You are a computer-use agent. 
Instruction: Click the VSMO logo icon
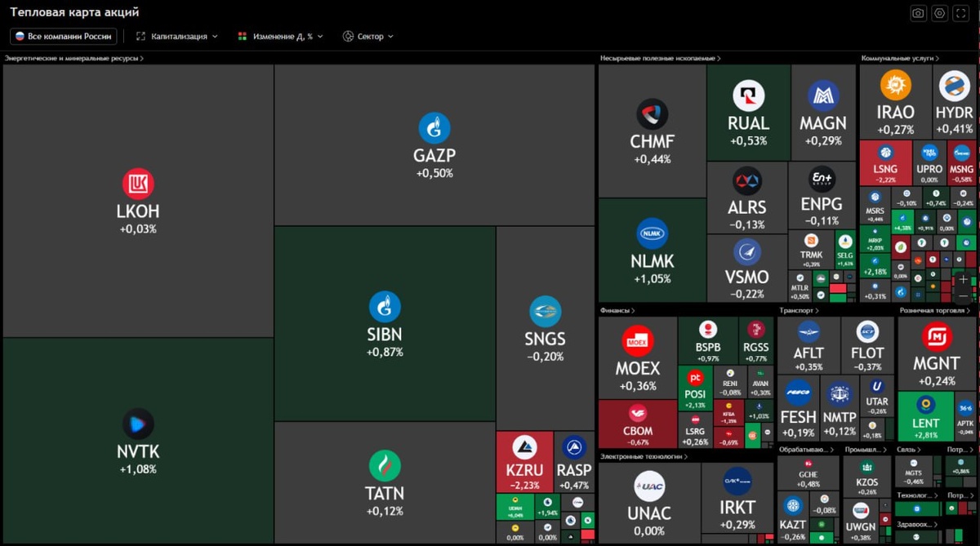click(746, 252)
